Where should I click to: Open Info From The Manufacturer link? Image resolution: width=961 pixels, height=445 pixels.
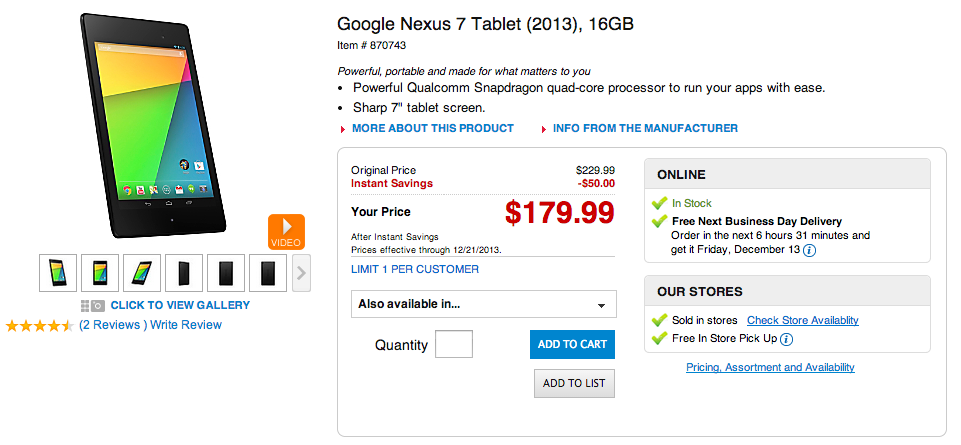(645, 128)
